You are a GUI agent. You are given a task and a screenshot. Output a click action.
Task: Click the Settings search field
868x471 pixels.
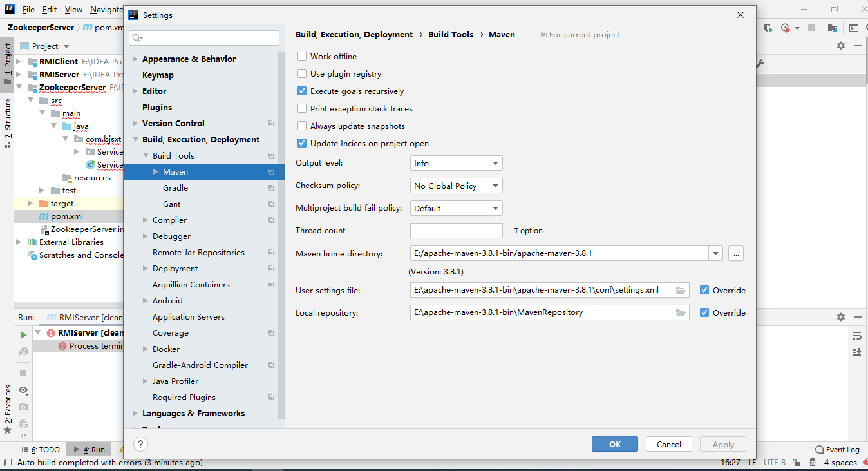click(x=204, y=38)
